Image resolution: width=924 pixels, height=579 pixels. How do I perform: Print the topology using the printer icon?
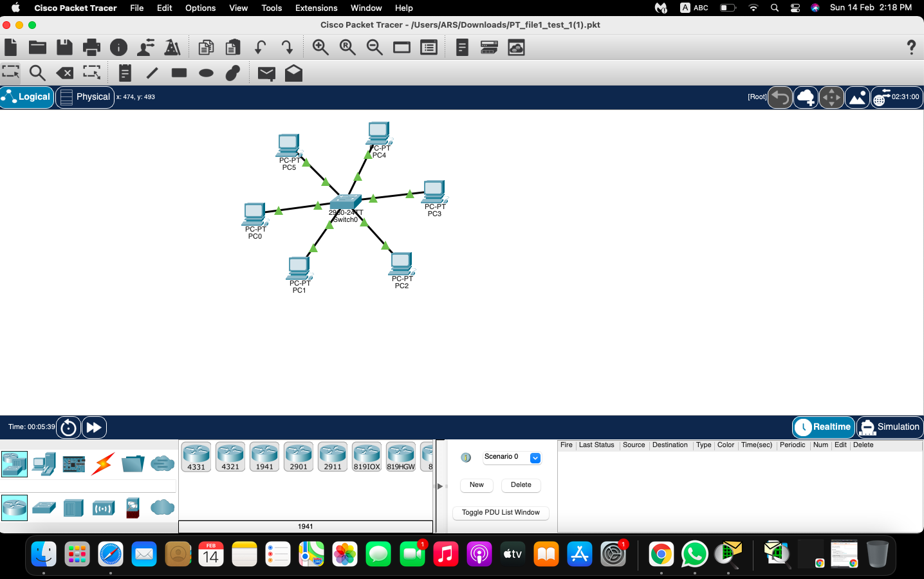coord(91,48)
